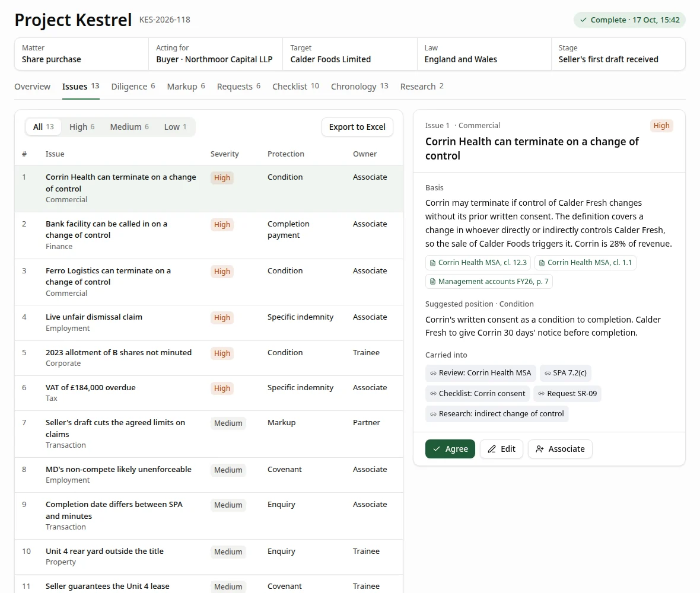
Task: Select issue MD's non-compete likely unenforceable
Action: click(x=209, y=475)
